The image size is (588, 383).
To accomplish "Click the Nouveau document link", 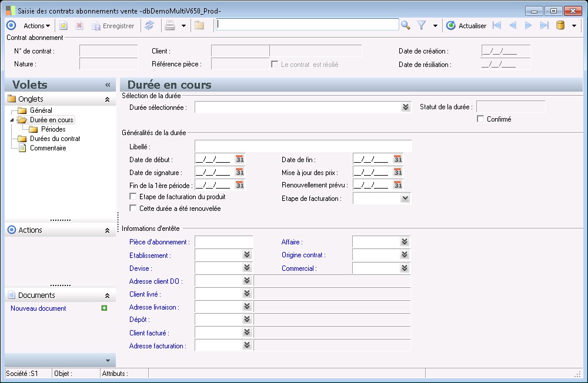I will (38, 308).
